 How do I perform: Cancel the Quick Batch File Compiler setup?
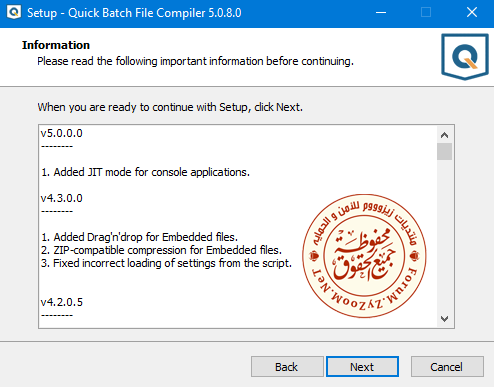pyautogui.click(x=447, y=367)
